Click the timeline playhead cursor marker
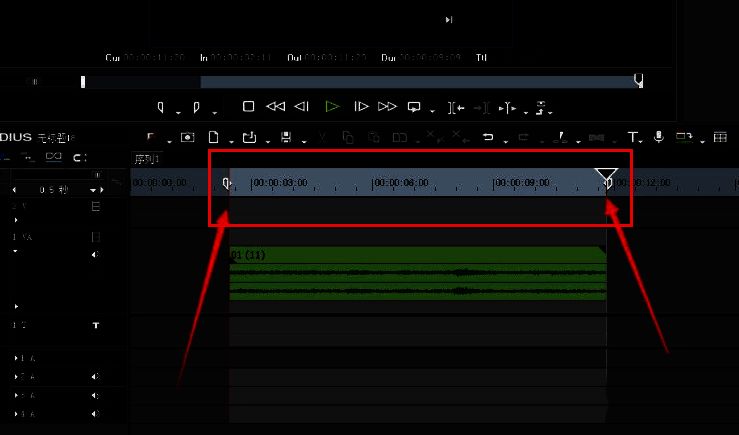Viewport: 739px width, 435px height. [x=606, y=177]
